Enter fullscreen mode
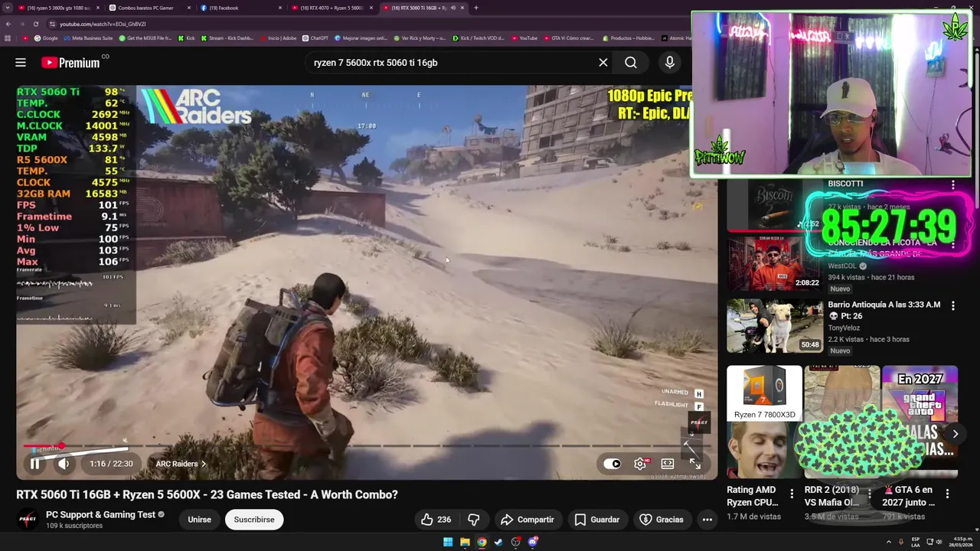 [x=695, y=464]
